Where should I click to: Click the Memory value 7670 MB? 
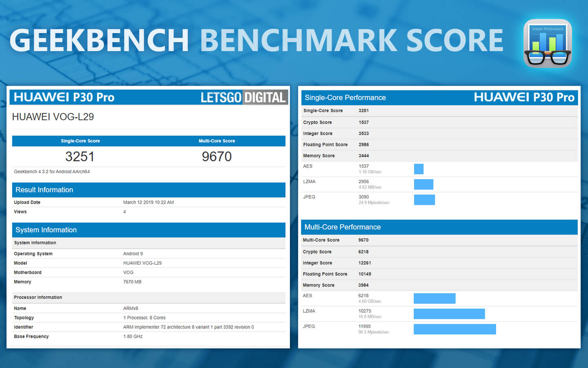pyautogui.click(x=132, y=282)
